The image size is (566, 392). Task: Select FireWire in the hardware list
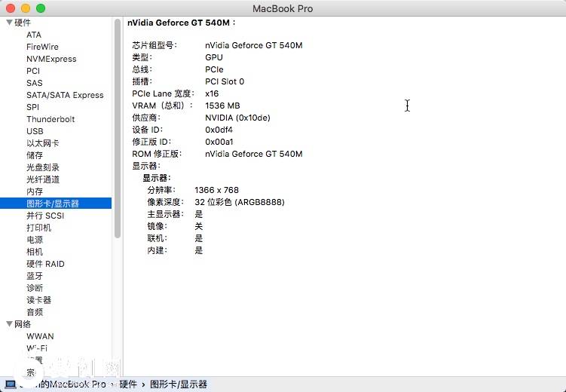[x=42, y=47]
